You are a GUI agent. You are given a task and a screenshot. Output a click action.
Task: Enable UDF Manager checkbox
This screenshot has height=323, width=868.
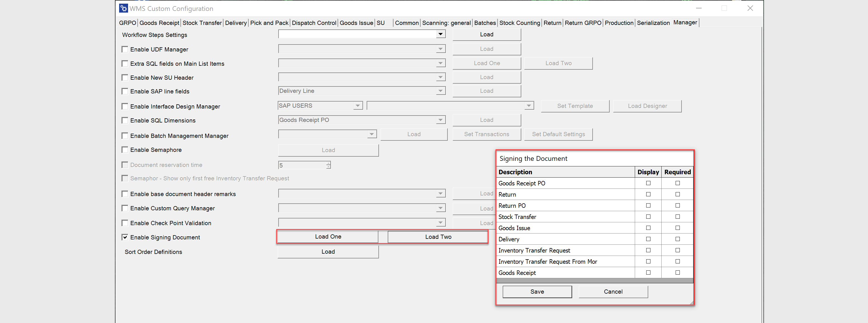(125, 49)
